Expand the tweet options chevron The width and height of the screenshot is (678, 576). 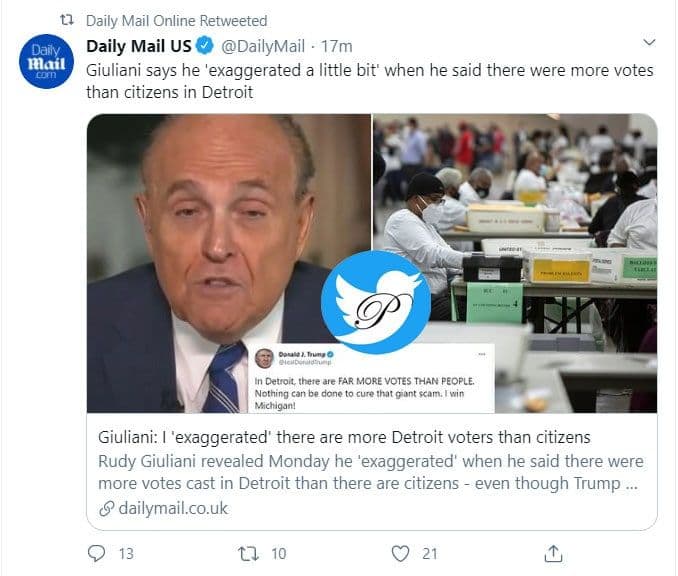pyautogui.click(x=649, y=43)
